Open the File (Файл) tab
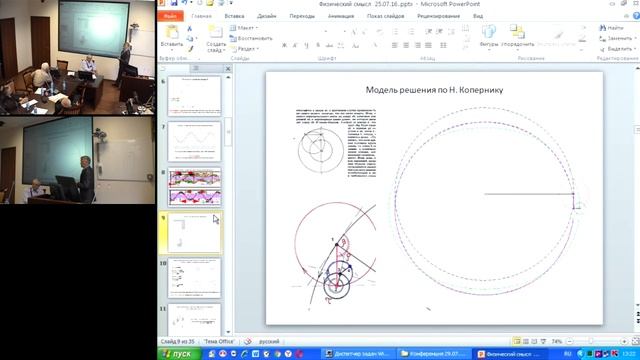 tap(170, 16)
